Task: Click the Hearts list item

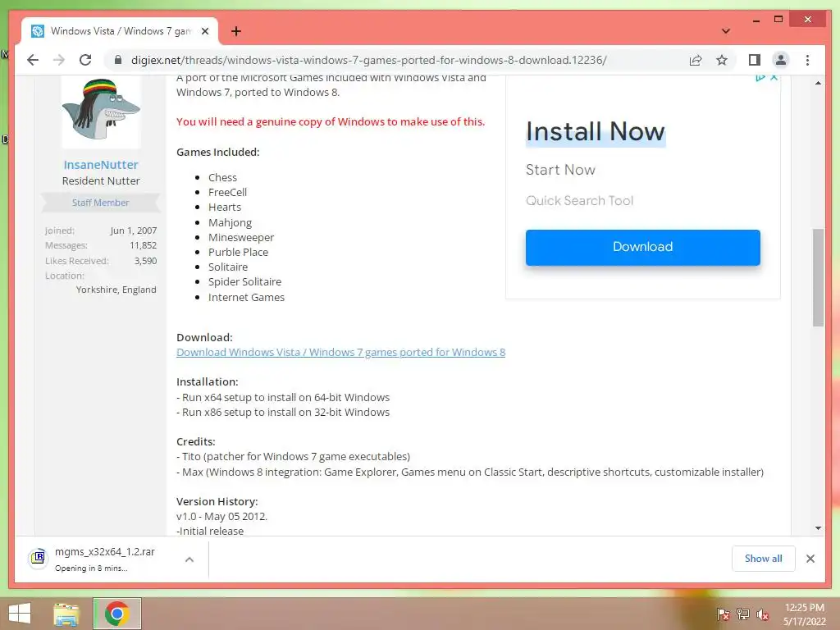Action: [225, 208]
